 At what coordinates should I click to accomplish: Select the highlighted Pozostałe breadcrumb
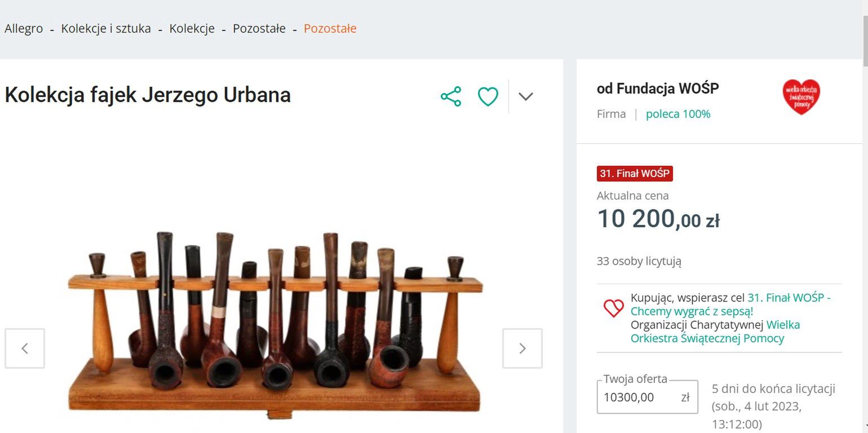330,28
